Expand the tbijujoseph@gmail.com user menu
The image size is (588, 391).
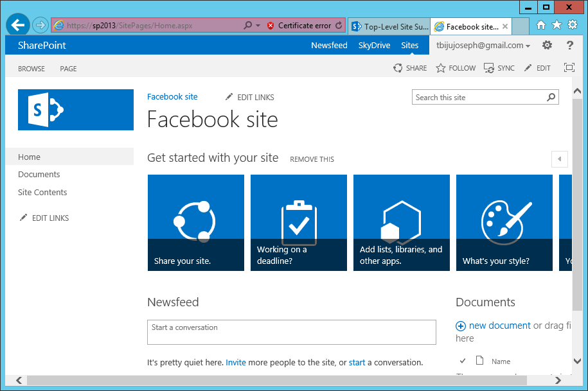[x=483, y=46]
